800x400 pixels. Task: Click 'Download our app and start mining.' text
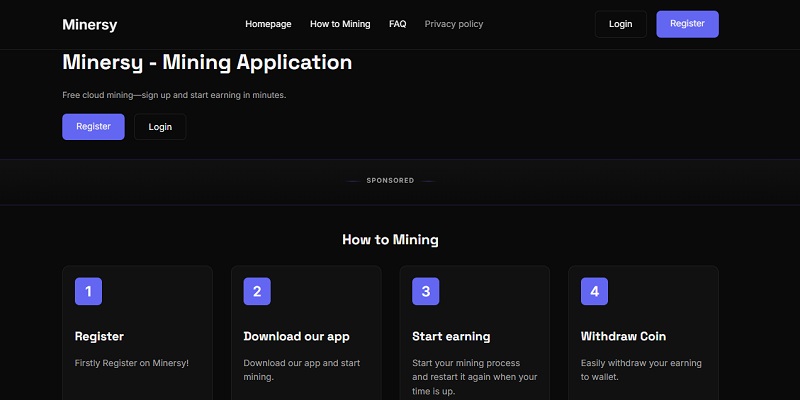[x=302, y=370]
